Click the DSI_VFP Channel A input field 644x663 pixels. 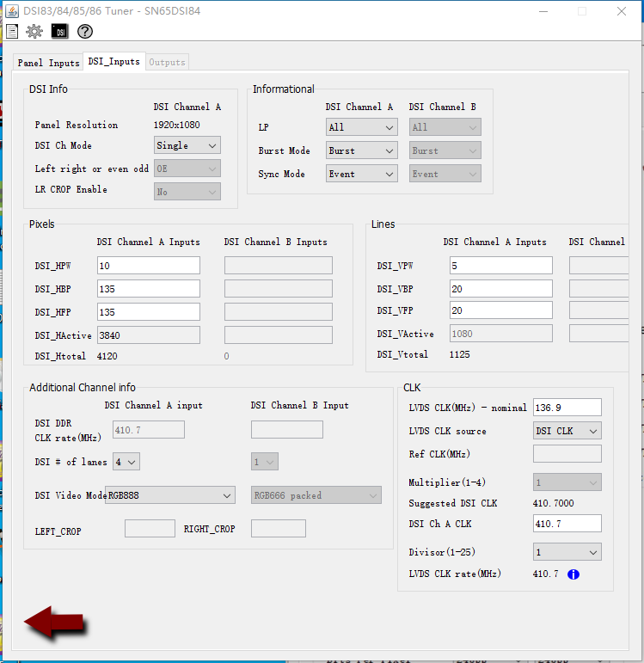point(501,310)
